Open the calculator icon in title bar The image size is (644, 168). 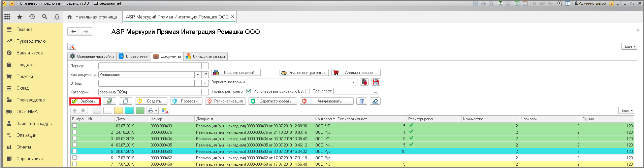(517, 3)
